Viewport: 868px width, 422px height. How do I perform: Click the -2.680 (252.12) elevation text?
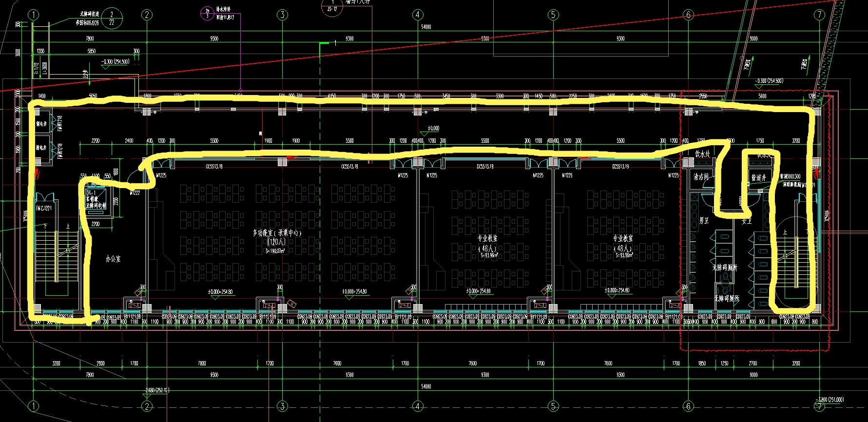click(x=157, y=390)
